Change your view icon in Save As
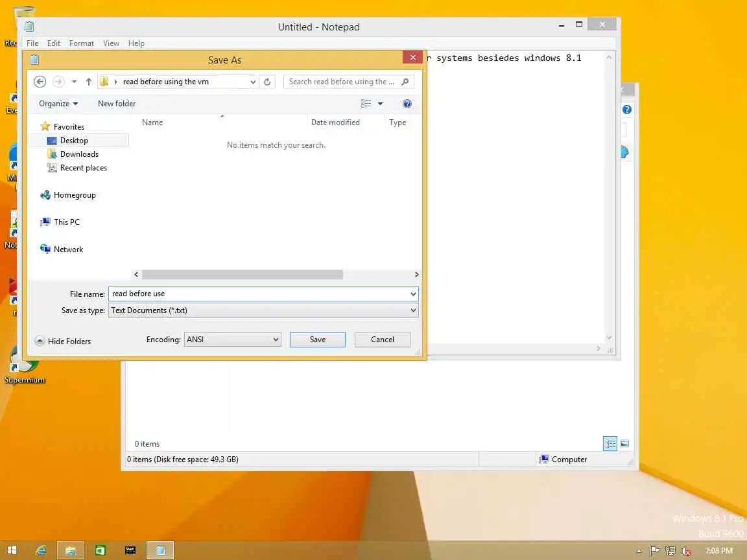This screenshot has height=560, width=747. 366,104
